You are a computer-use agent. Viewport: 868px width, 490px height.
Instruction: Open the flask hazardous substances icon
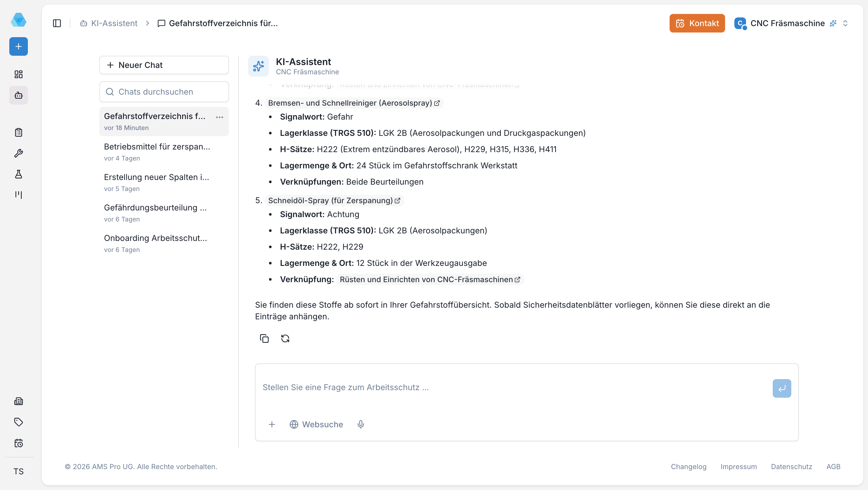19,174
